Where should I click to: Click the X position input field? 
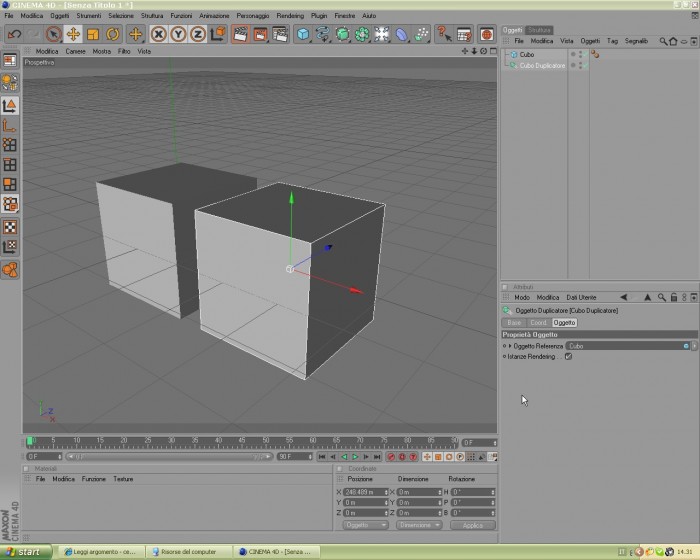pyautogui.click(x=366, y=492)
